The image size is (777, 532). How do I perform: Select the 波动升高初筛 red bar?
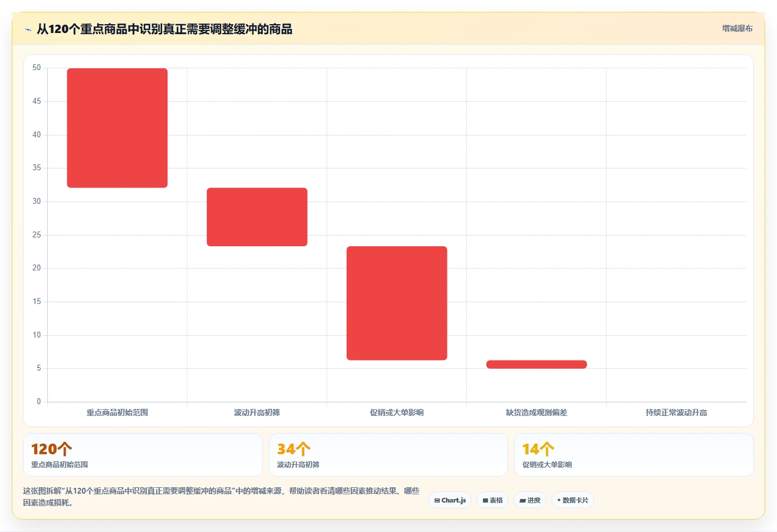257,217
